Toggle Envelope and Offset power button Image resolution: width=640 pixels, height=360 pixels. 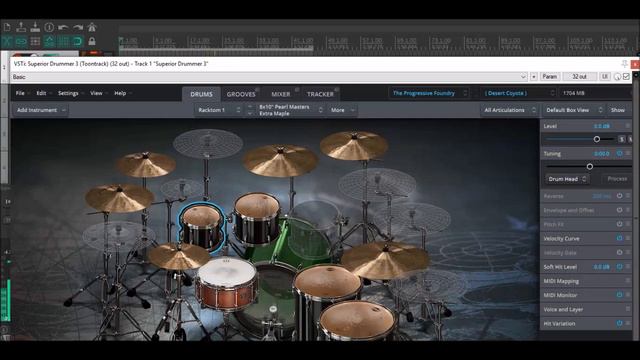[619, 210]
